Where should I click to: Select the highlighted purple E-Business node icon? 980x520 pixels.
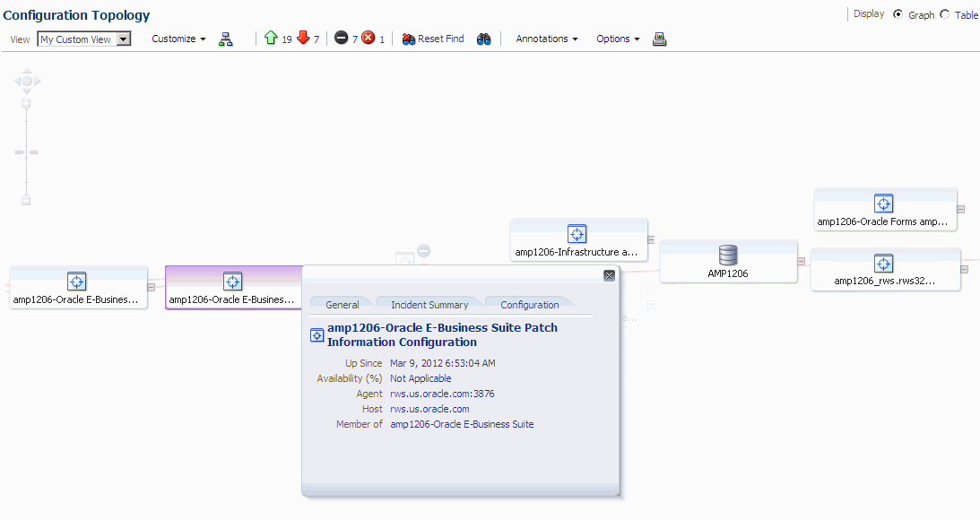(x=232, y=282)
